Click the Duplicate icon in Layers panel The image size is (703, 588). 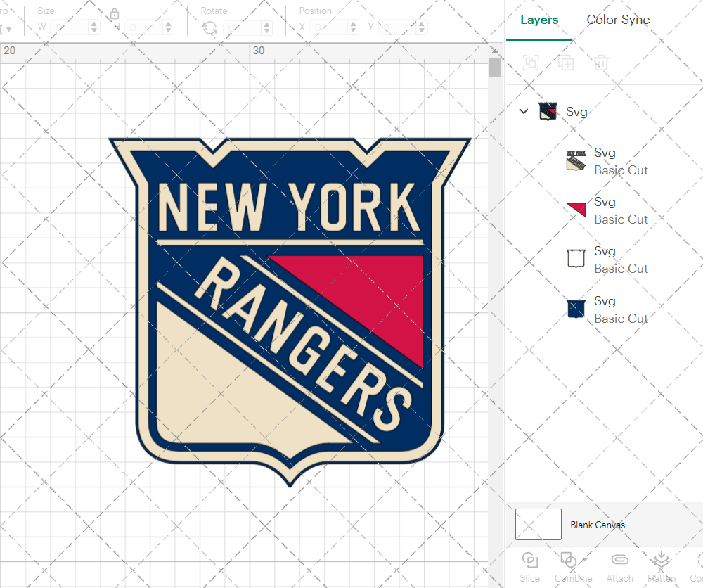coord(566,63)
